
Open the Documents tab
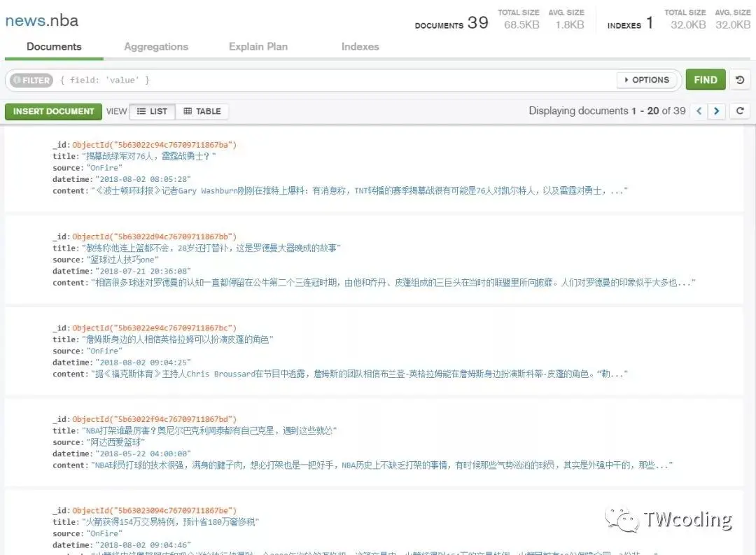point(54,47)
